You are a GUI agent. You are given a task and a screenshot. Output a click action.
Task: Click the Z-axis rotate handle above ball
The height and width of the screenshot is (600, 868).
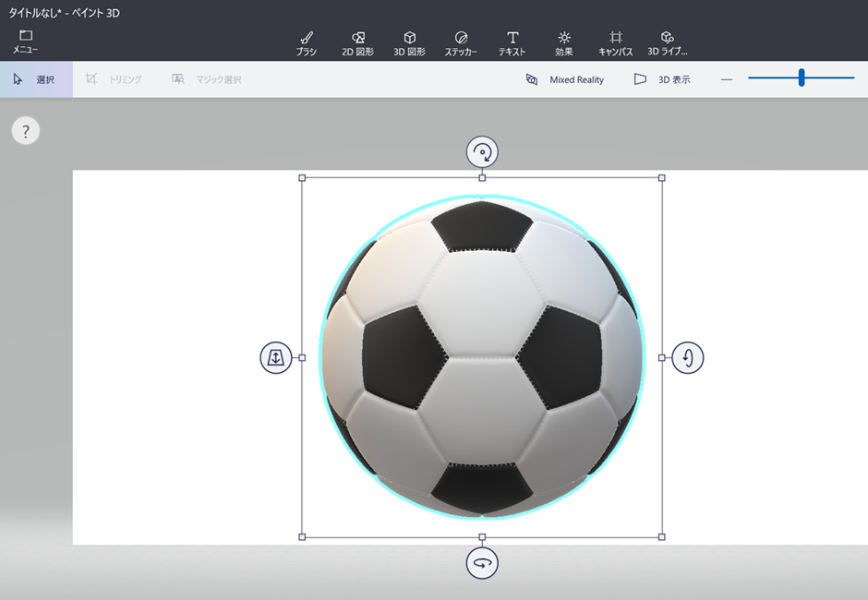(482, 151)
